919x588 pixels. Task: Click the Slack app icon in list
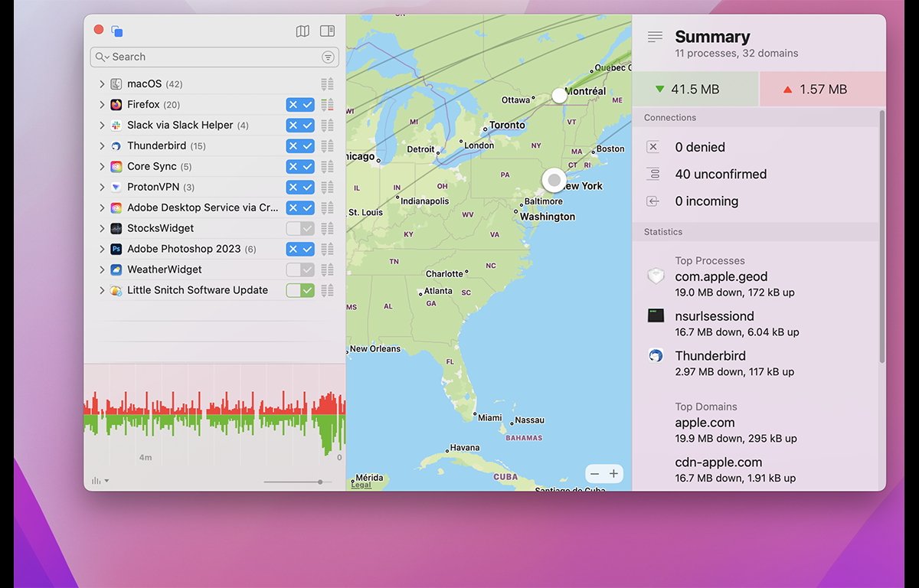(x=116, y=126)
